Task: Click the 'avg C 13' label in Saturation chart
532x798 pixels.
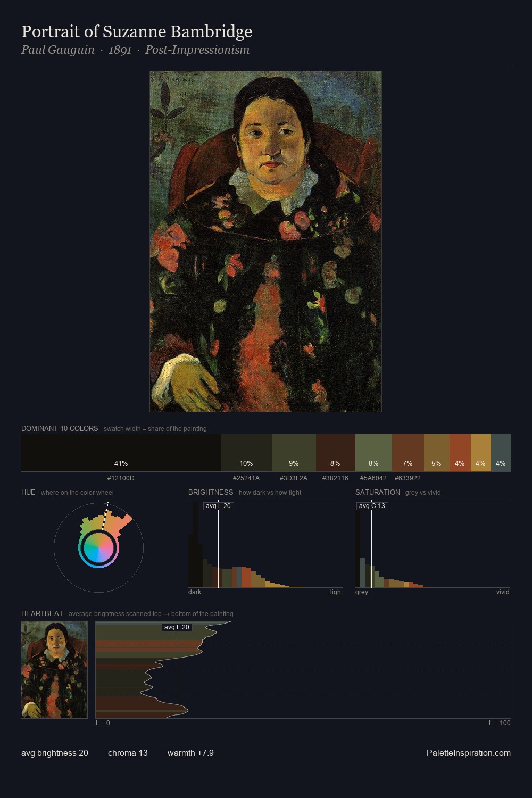Action: 372,506
